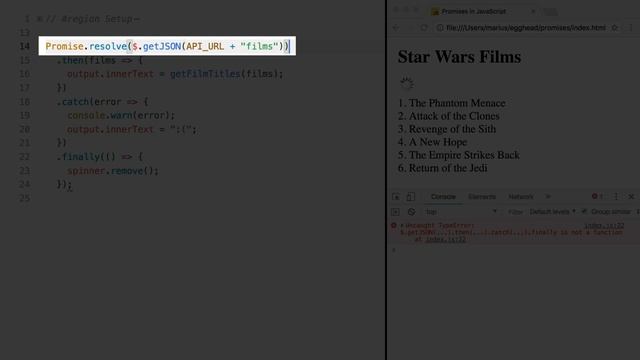Click 'console.warn(error);' on line 19
Viewport: 640px width, 360px height.
tap(121, 116)
